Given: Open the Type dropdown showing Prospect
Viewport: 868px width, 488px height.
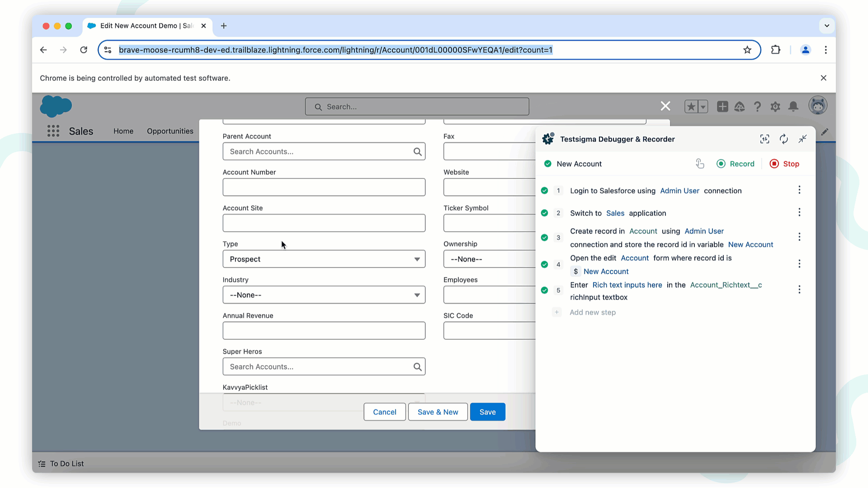Looking at the screenshot, I should pos(324,259).
